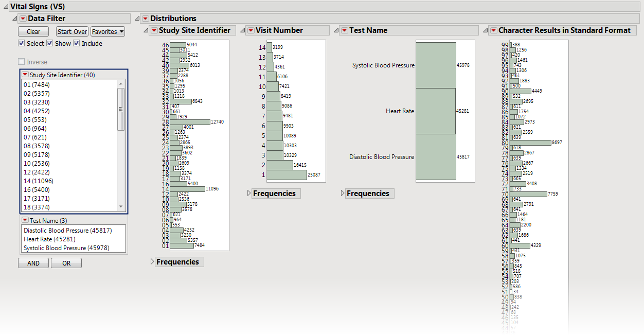The width and height of the screenshot is (644, 335).
Task: Select site 14 (11096) in filter list
Action: tap(39, 181)
